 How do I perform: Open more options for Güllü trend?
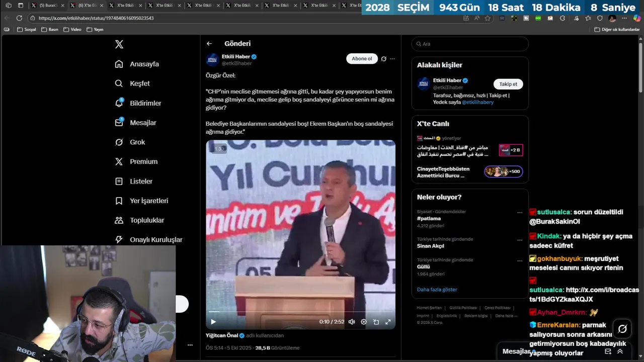[520, 260]
